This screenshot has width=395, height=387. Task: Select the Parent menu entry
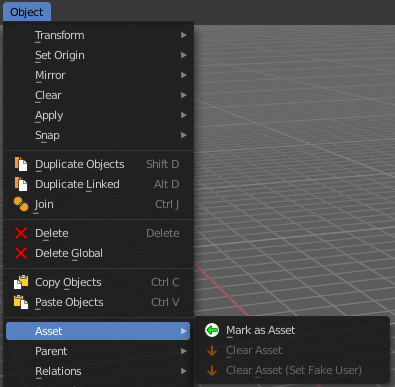pyautogui.click(x=98, y=351)
